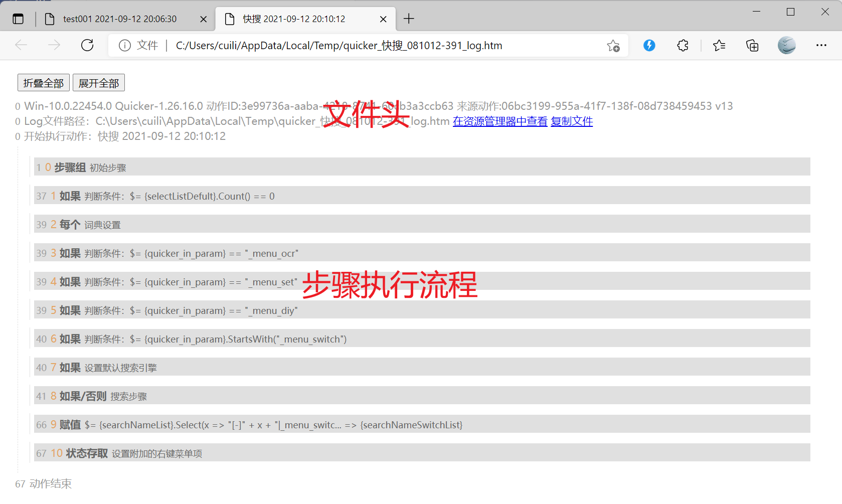
Task: Open the Extensions puzzle icon
Action: 683,45
